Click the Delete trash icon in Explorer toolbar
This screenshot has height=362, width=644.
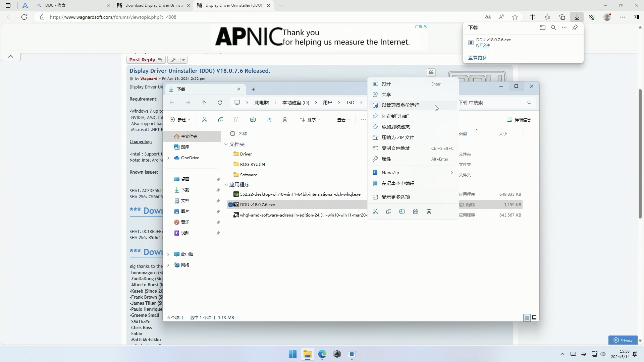pyautogui.click(x=285, y=120)
